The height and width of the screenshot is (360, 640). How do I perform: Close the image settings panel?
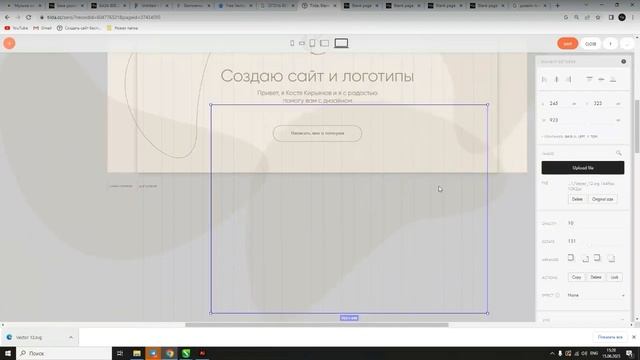[x=623, y=62]
